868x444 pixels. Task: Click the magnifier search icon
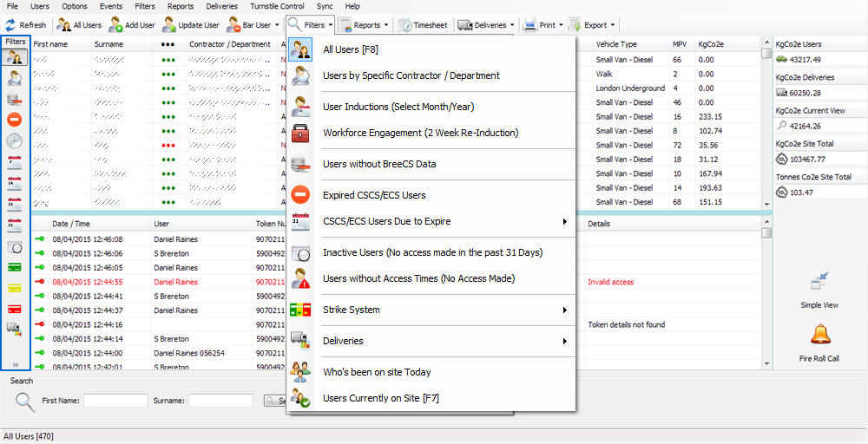pos(25,401)
